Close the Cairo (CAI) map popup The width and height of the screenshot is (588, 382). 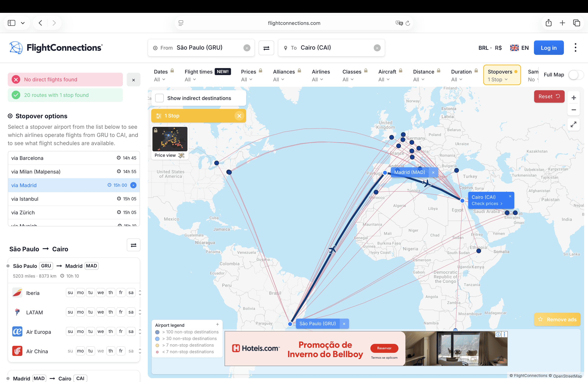pyautogui.click(x=510, y=196)
